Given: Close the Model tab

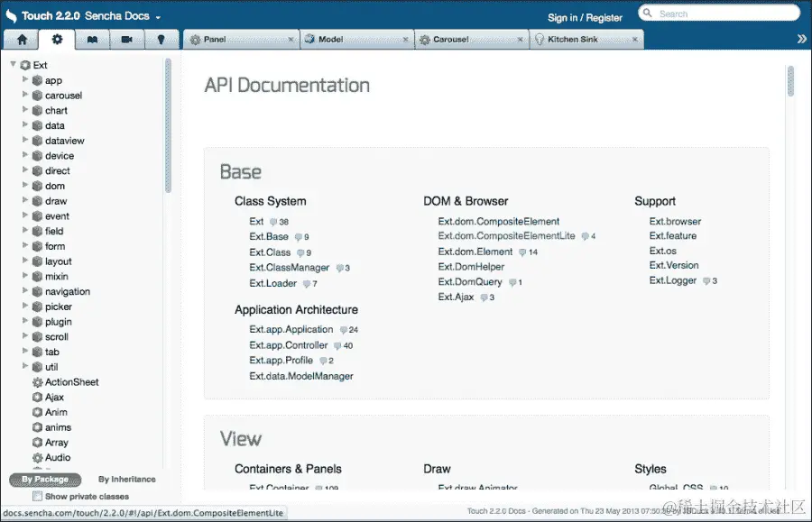Looking at the screenshot, I should point(405,40).
